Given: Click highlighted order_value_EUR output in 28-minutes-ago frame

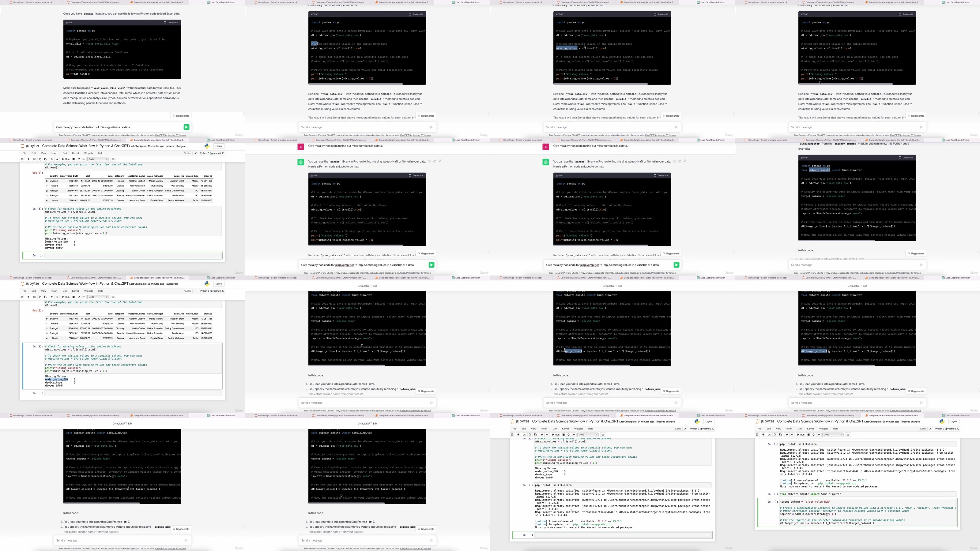Looking at the screenshot, I should (x=56, y=380).
